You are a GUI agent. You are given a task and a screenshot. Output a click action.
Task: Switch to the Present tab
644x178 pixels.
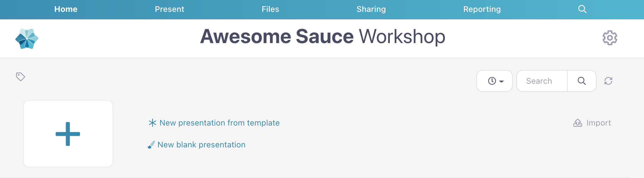point(169,9)
